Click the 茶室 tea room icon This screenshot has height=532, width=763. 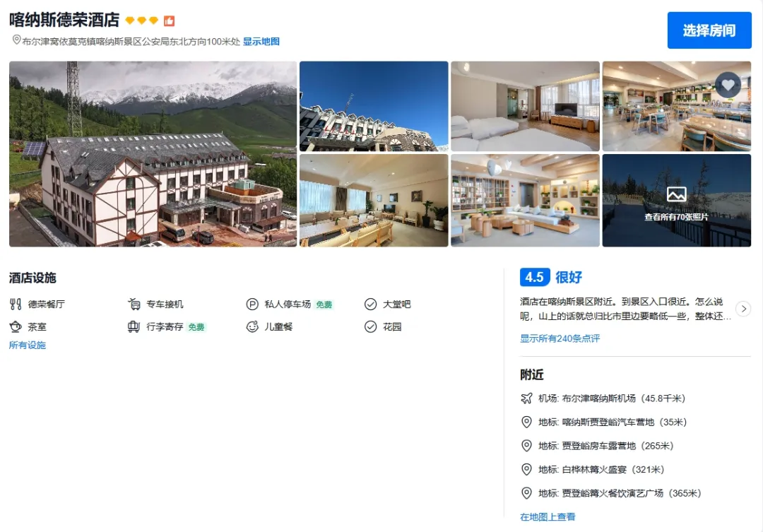tap(16, 326)
